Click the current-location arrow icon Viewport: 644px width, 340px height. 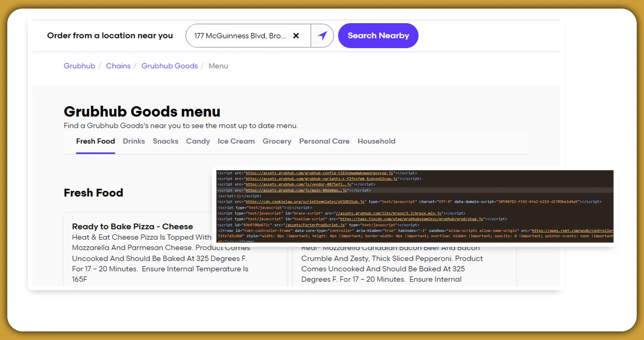(322, 36)
